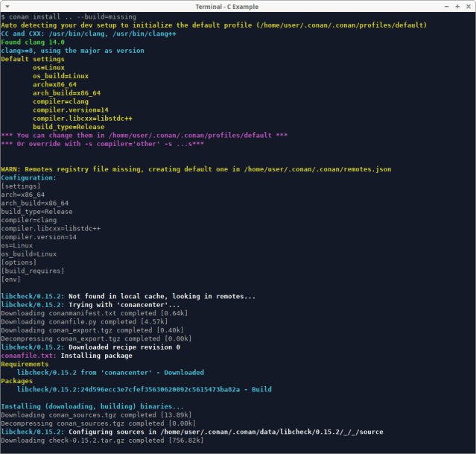Click gray 'os_build=Linux' under Configuration
This screenshot has width=476, height=454.
[29, 254]
